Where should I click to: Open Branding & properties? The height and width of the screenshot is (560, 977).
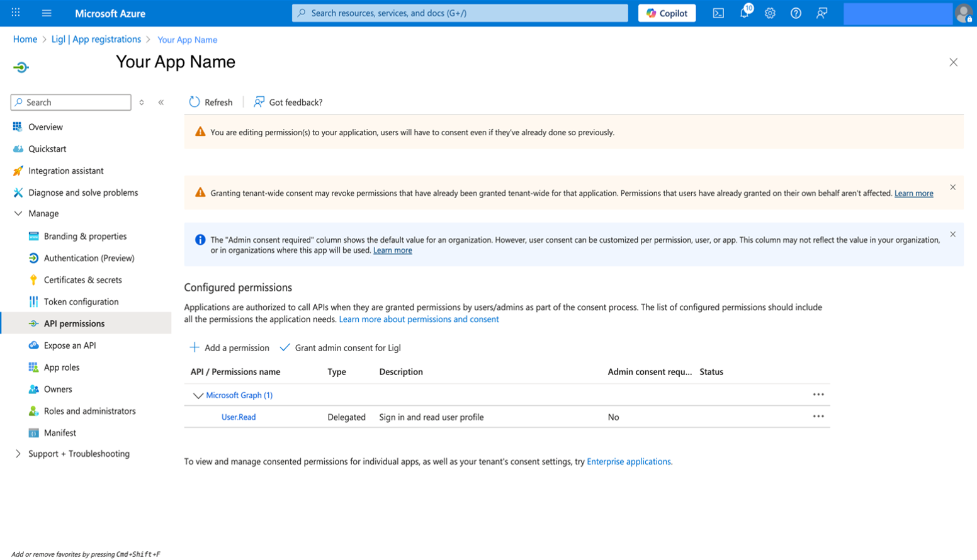tap(86, 237)
